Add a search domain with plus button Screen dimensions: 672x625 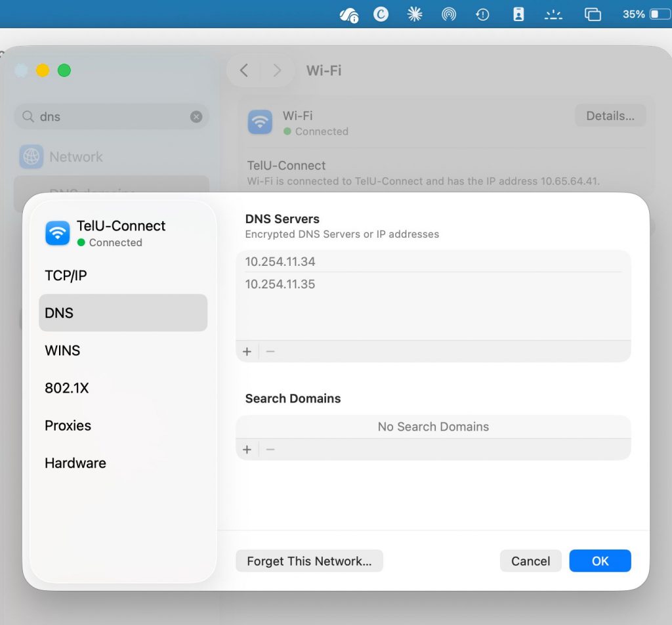click(x=247, y=449)
